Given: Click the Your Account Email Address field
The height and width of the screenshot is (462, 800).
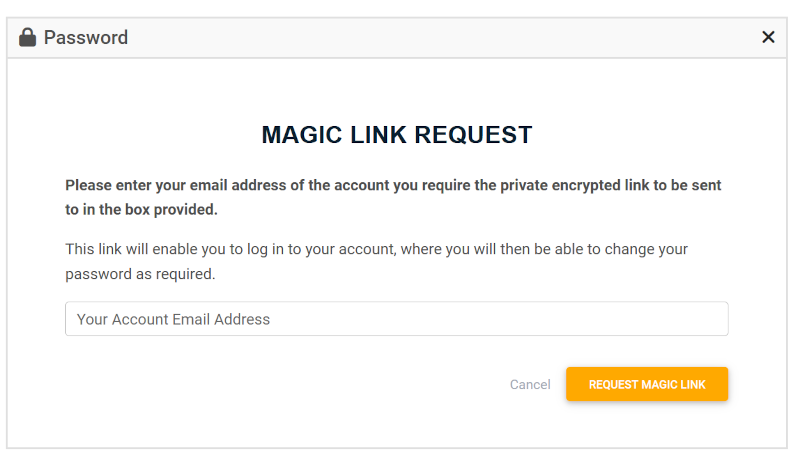Looking at the screenshot, I should (396, 319).
